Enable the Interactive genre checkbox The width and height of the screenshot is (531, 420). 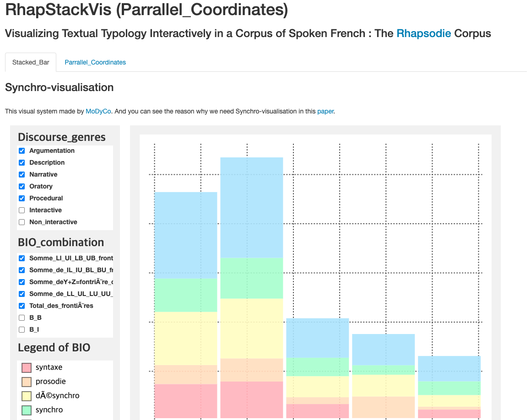tap(22, 210)
